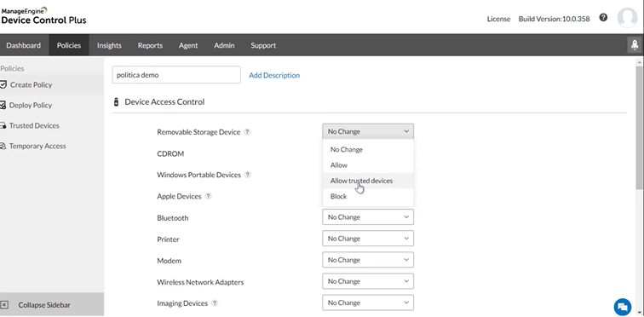Show help tooltip for Windows Portable Devices
Image resolution: width=644 pixels, height=317 pixels.
click(248, 175)
